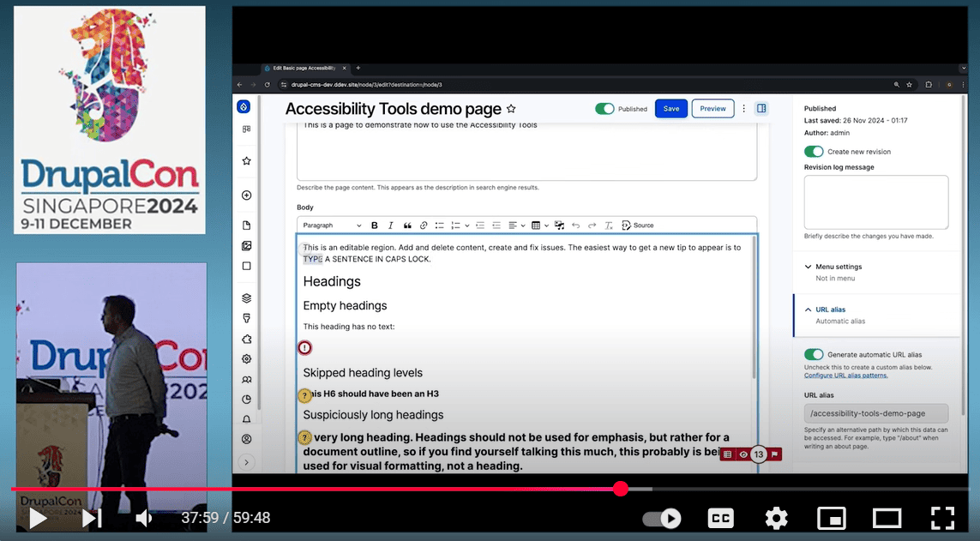The height and width of the screenshot is (541, 980).
Task: Open Media images icon in sidebar
Action: tap(246, 245)
